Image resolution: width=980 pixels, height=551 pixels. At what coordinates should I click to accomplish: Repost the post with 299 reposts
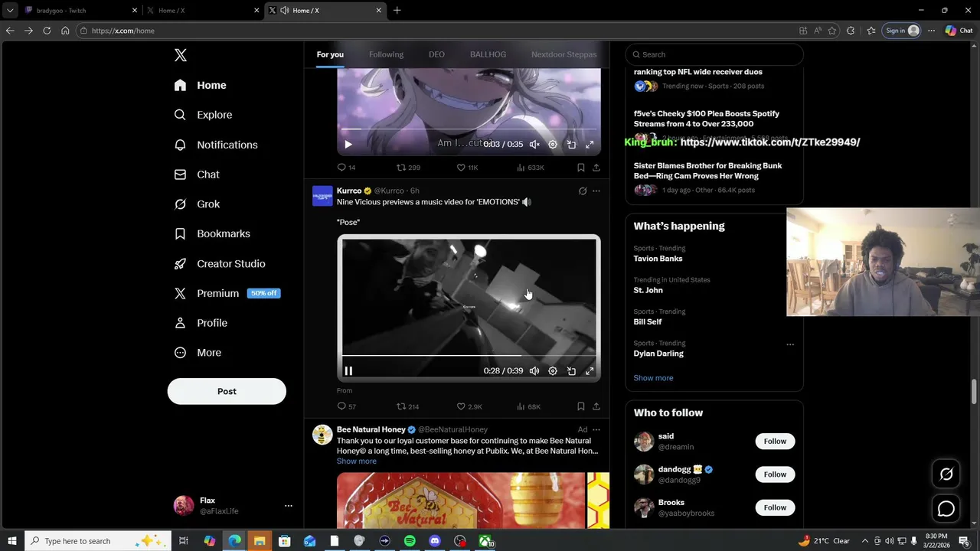(408, 168)
